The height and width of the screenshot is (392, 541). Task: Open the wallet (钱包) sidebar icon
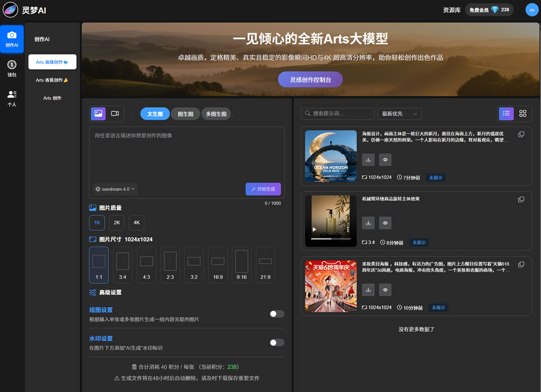12,68
